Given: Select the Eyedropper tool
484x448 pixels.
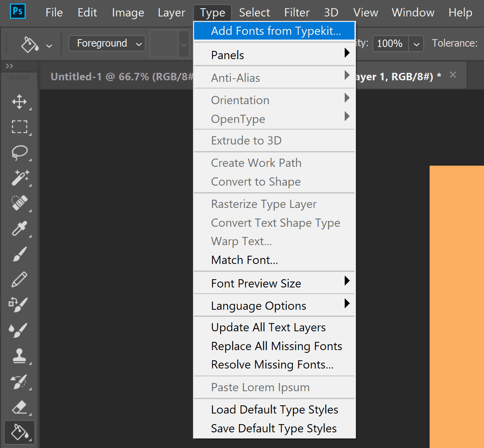Looking at the screenshot, I should (19, 228).
